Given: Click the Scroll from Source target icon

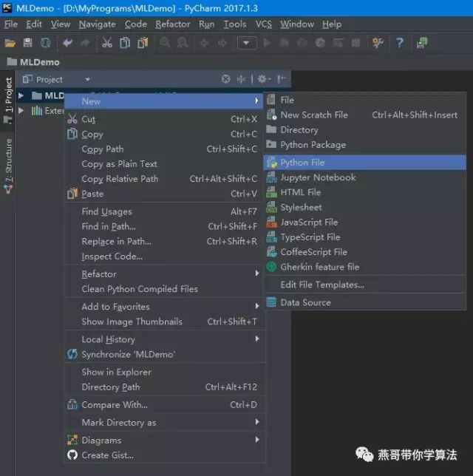Looking at the screenshot, I should [x=225, y=79].
